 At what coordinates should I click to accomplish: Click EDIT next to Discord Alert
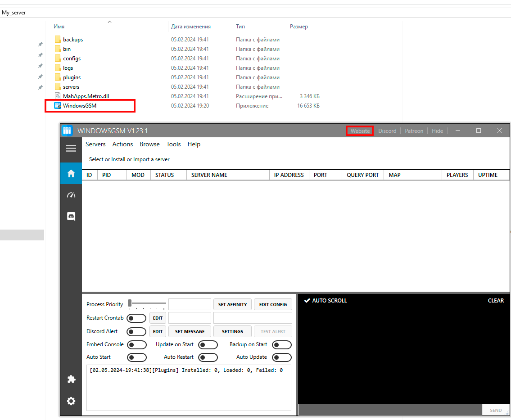pos(158,331)
